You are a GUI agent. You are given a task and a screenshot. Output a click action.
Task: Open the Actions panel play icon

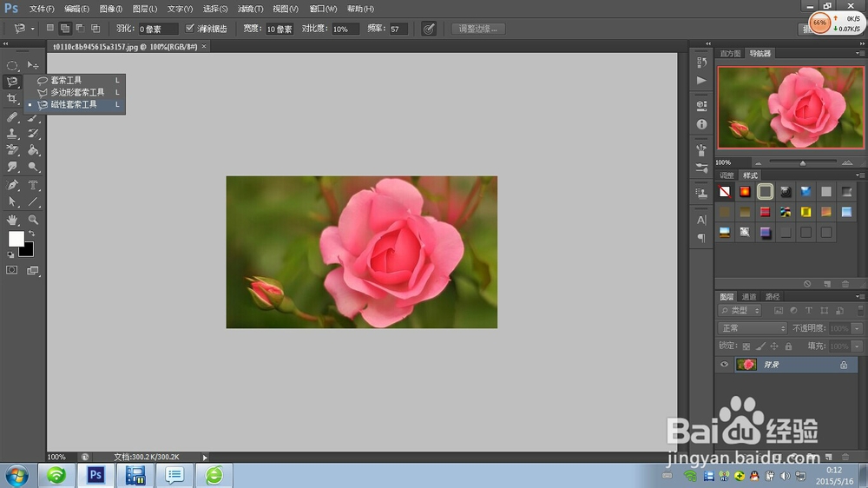coord(701,81)
